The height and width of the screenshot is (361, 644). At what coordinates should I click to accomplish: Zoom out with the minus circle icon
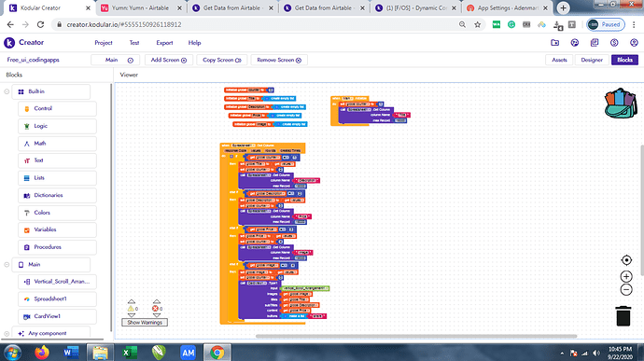pos(626,289)
